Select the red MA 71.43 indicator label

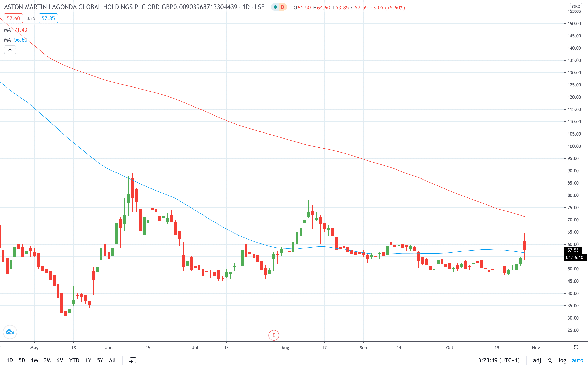tap(16, 30)
